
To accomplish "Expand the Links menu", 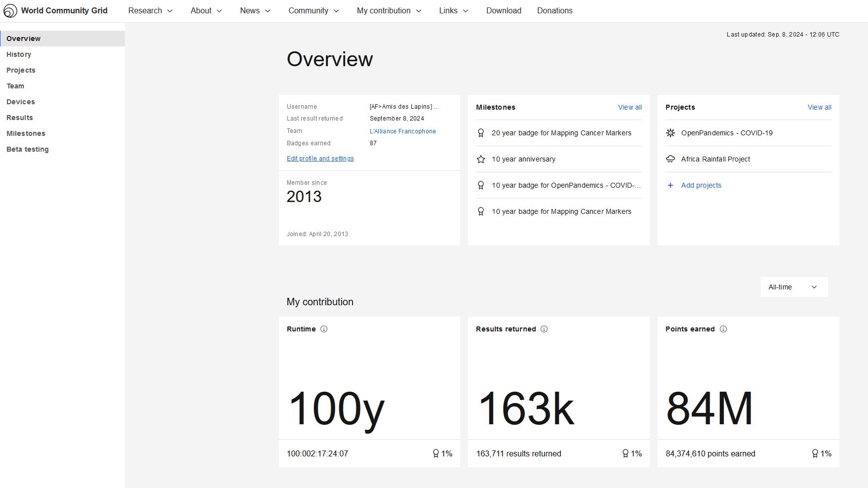I will [454, 10].
